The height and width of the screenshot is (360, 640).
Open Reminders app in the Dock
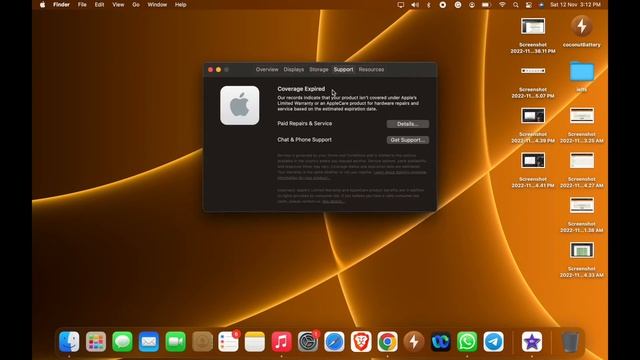coord(229,342)
